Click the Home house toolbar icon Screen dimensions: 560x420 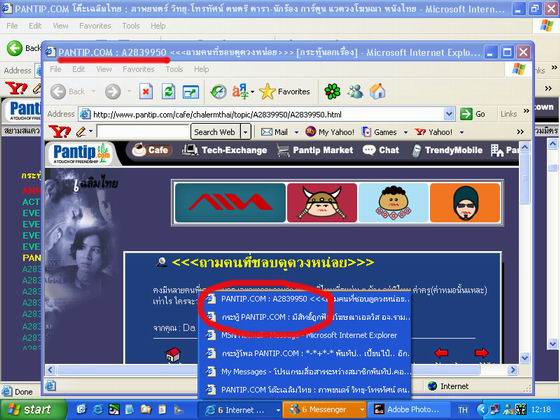(378, 91)
